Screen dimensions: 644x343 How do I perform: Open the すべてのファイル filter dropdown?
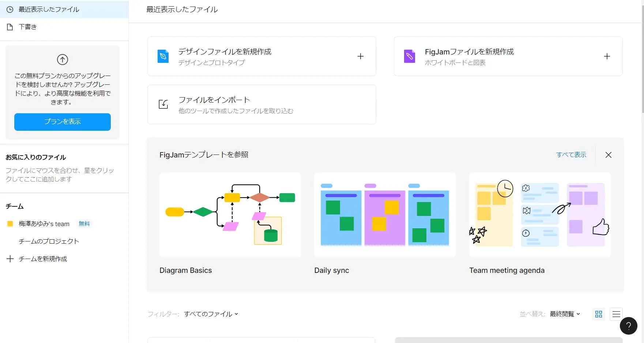tap(211, 314)
